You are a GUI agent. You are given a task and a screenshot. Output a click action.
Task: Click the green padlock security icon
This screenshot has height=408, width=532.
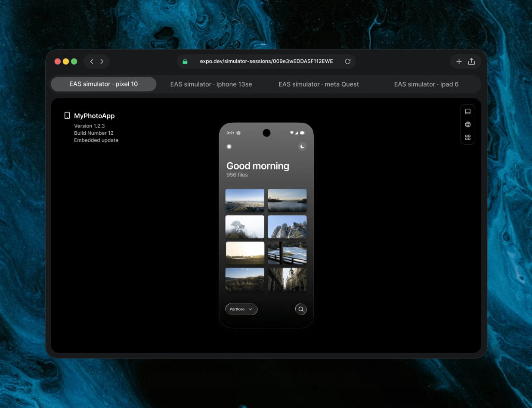[185, 62]
